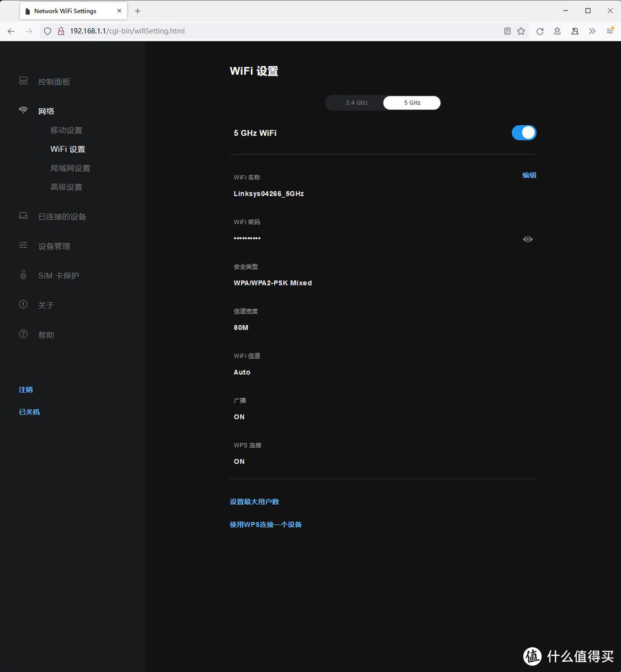Select the Network WiFi Settings browser tab

coord(73,11)
